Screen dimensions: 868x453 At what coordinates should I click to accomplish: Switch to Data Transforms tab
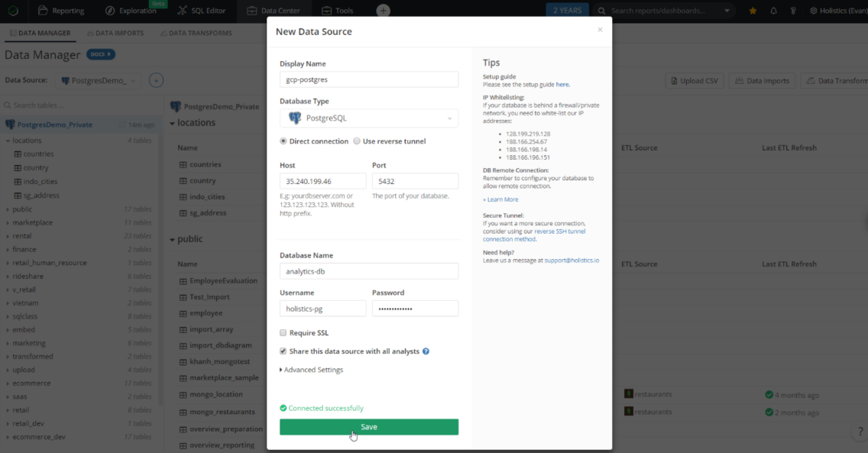(196, 33)
